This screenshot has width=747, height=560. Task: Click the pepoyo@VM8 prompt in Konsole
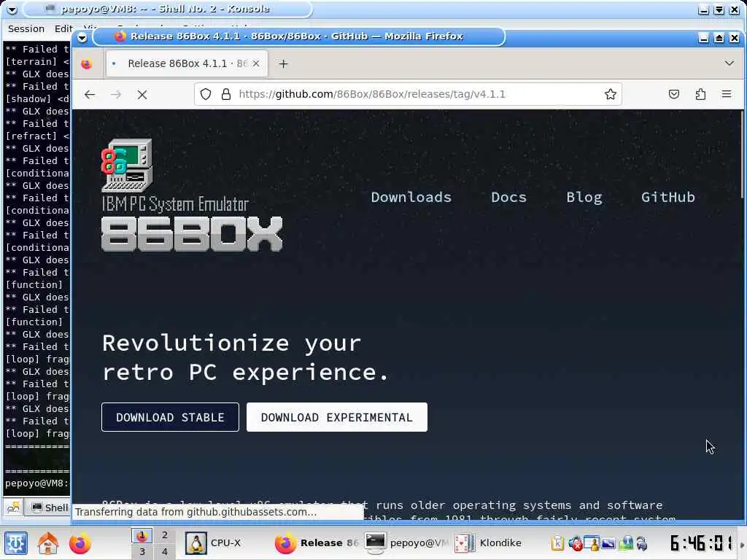pos(36,483)
